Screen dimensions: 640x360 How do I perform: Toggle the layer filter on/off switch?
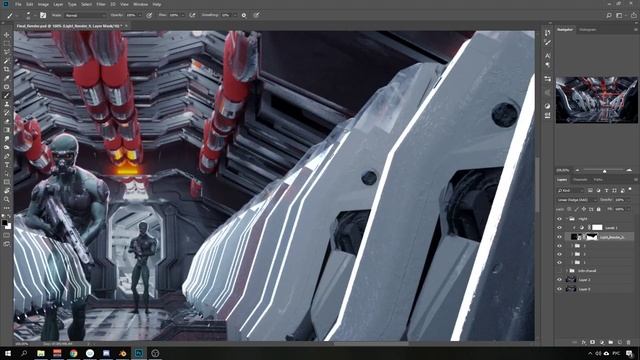tap(630, 189)
